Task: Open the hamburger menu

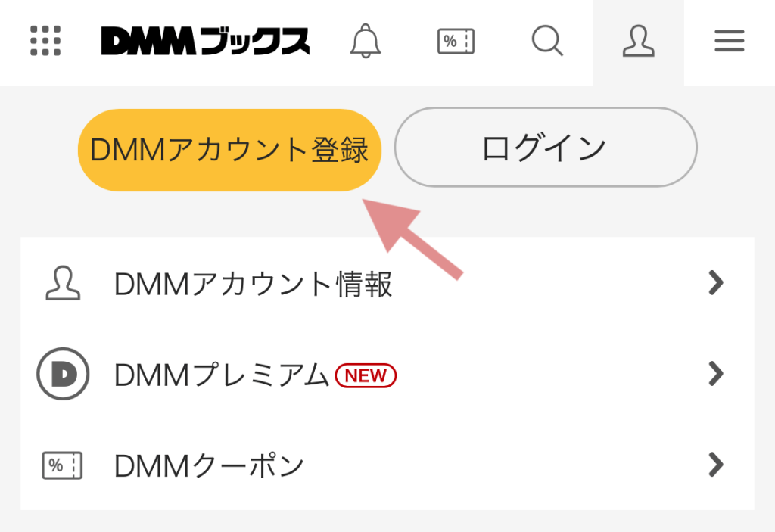Action: [730, 41]
